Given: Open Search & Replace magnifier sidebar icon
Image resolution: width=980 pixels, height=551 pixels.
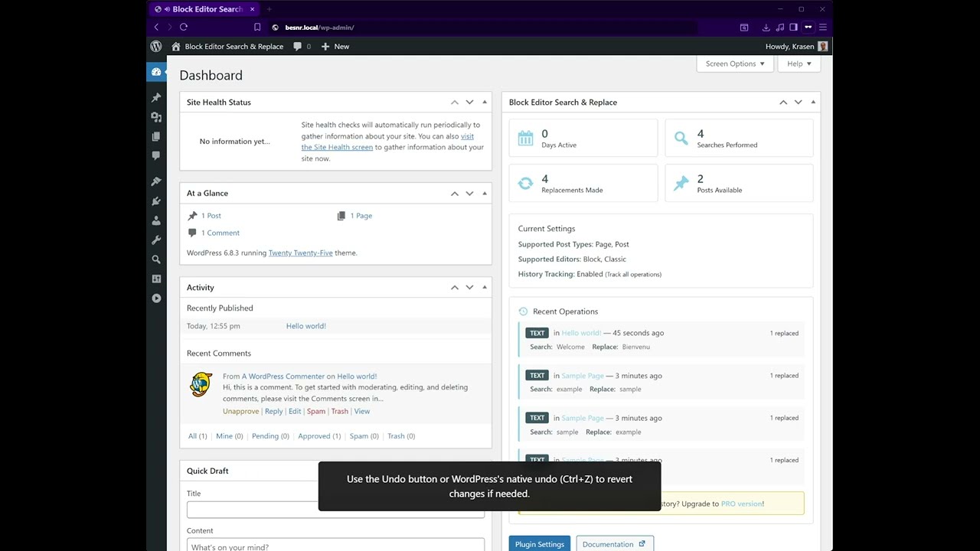Looking at the screenshot, I should coord(156,259).
